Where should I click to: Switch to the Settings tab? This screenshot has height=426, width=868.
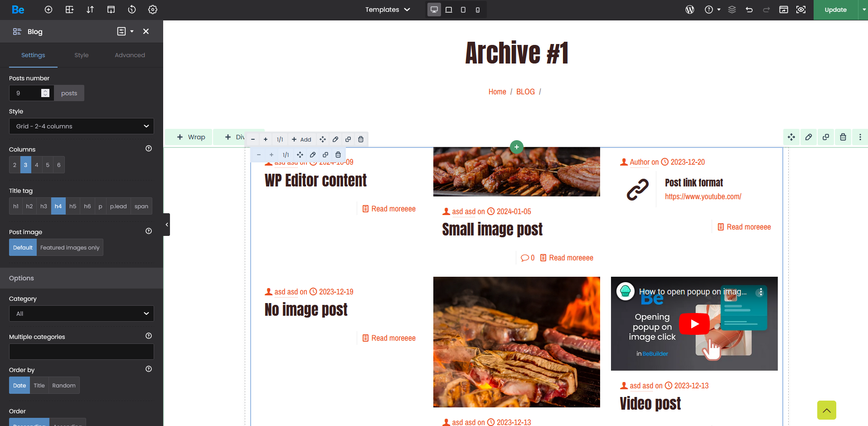click(33, 55)
